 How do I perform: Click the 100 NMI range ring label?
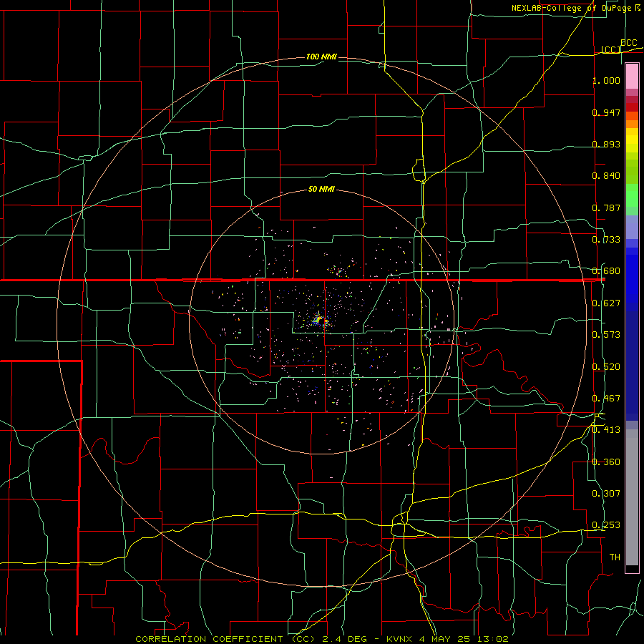click(x=321, y=57)
